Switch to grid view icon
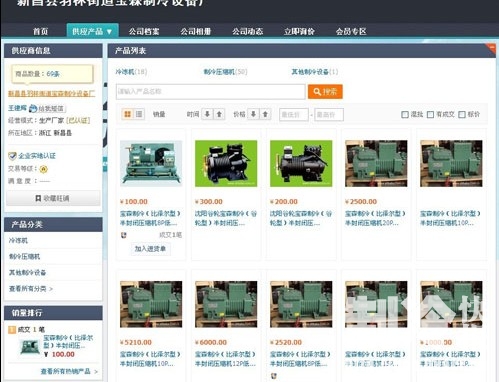499x382 pixels. pos(127,114)
